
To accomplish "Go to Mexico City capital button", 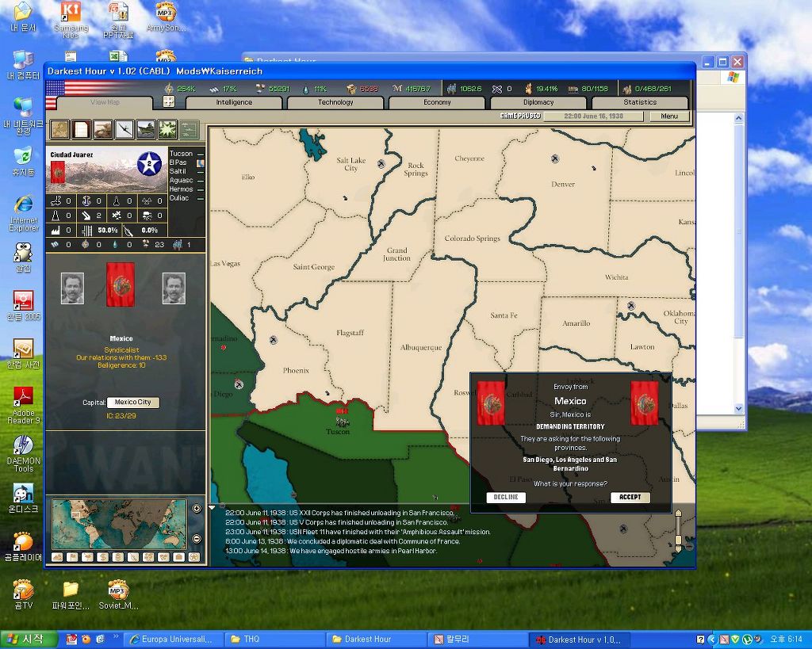I will pos(133,402).
